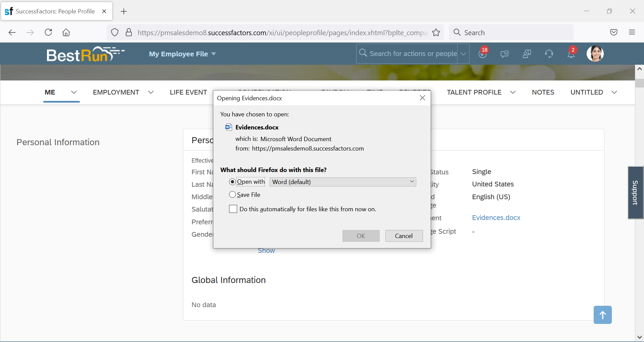This screenshot has height=342, width=644.
Task: Click page scrollbar down arrow
Action: (639, 337)
